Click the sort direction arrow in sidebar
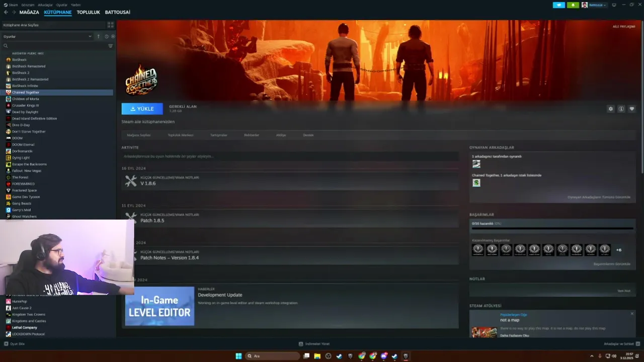This screenshot has height=362, width=644. [x=99, y=36]
